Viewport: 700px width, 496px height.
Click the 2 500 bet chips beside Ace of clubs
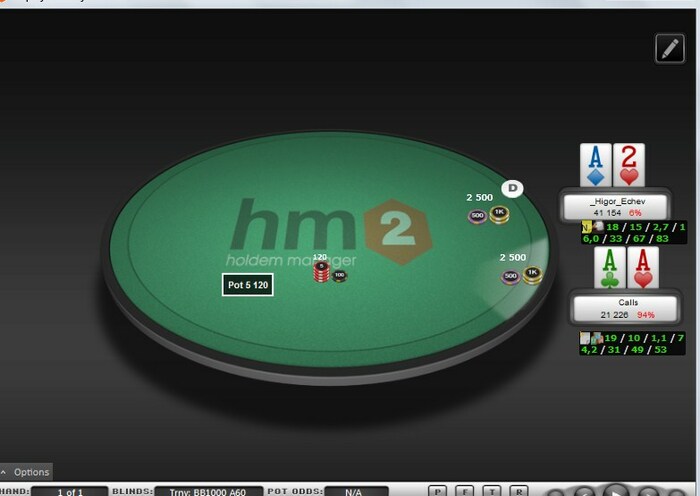(522, 275)
